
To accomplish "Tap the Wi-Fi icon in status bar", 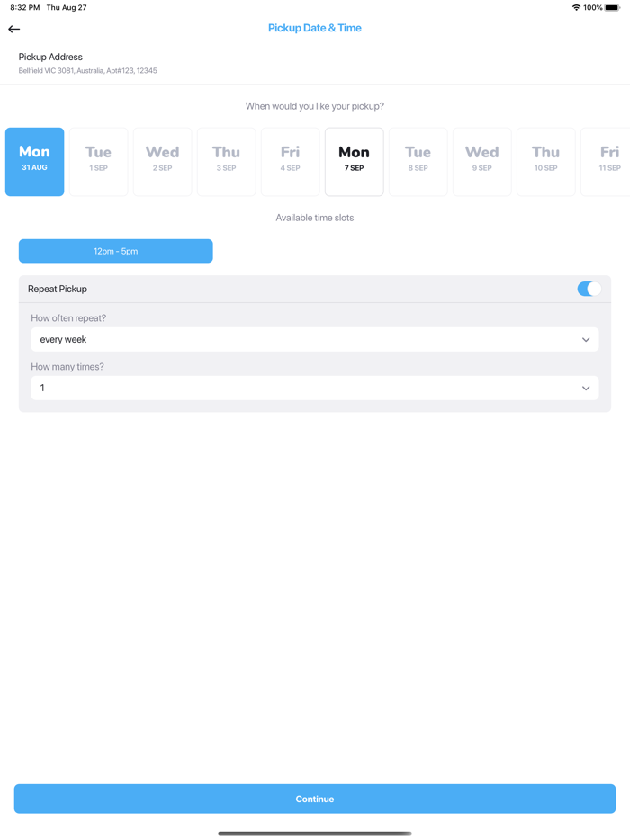I will pyautogui.click(x=576, y=7).
